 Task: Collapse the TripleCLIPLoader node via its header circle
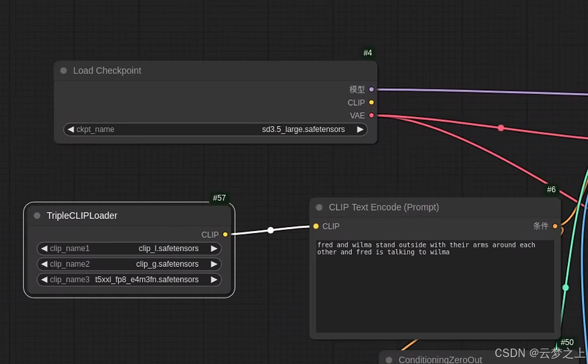[37, 216]
